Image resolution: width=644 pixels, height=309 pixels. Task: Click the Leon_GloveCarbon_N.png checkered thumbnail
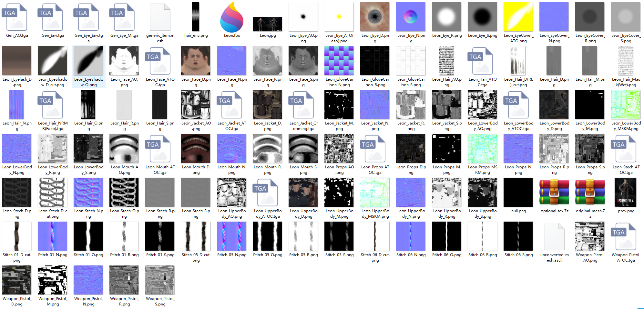339,61
